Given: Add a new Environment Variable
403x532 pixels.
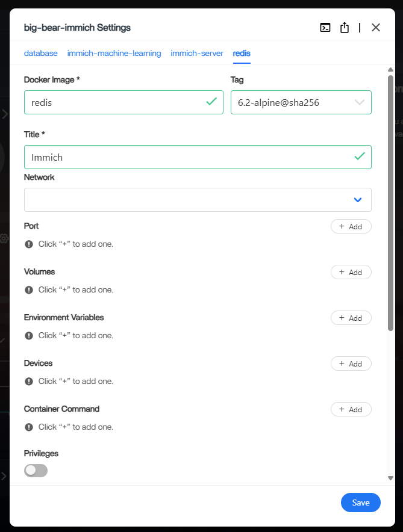Looking at the screenshot, I should click(351, 318).
